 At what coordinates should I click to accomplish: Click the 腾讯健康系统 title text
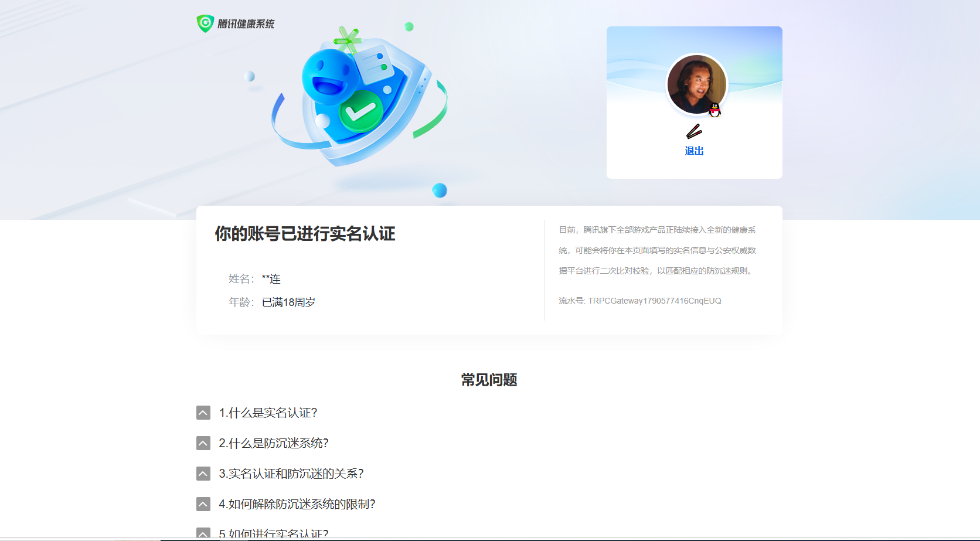tap(246, 24)
